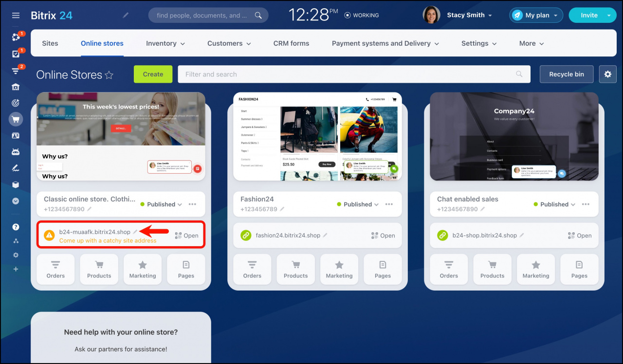Screen dimensions: 623x364
Task: Open the CRM forms tab
Action: [x=291, y=43]
